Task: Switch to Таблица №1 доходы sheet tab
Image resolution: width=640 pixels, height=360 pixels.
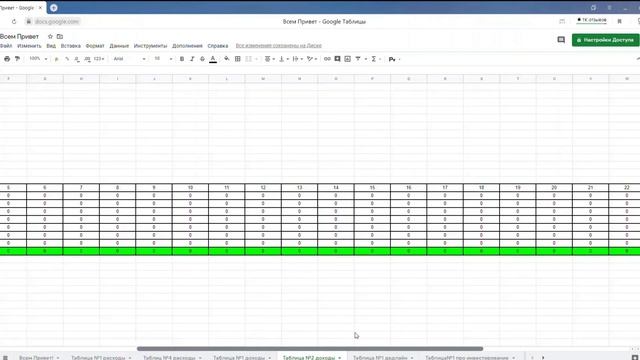Action: pos(239,358)
